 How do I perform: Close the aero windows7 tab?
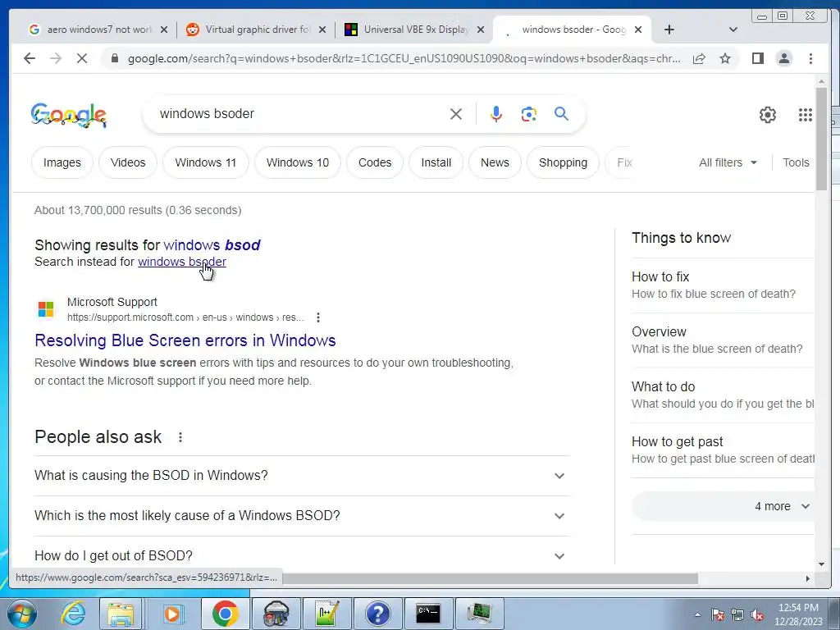pos(164,30)
